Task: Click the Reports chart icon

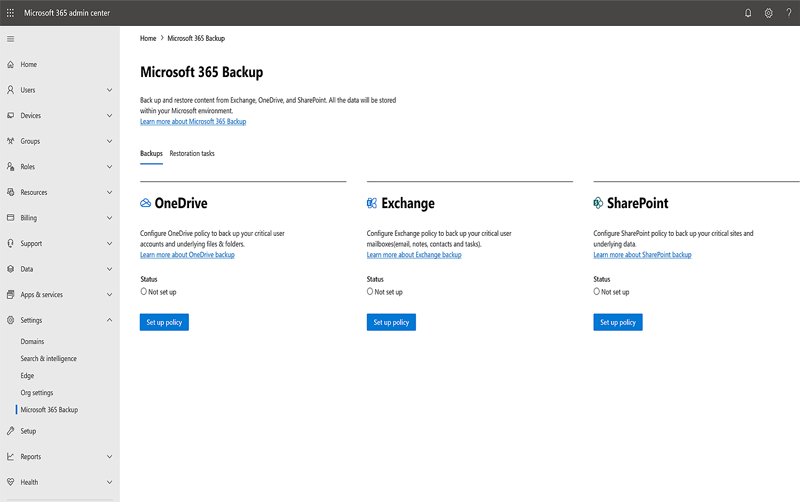Action: coord(10,456)
